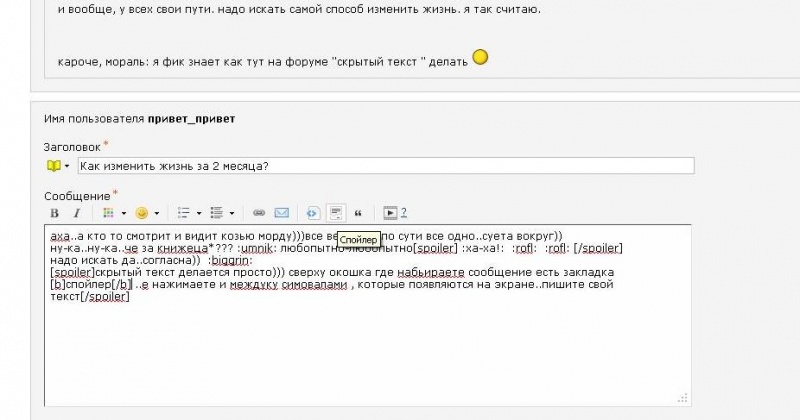Click the help link next to media icon
800x420 pixels.
(x=404, y=213)
